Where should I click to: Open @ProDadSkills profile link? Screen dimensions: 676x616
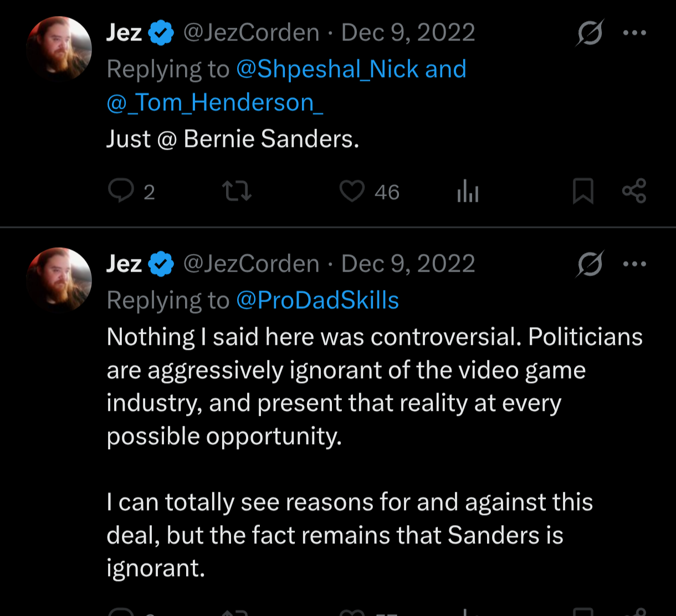click(x=317, y=301)
